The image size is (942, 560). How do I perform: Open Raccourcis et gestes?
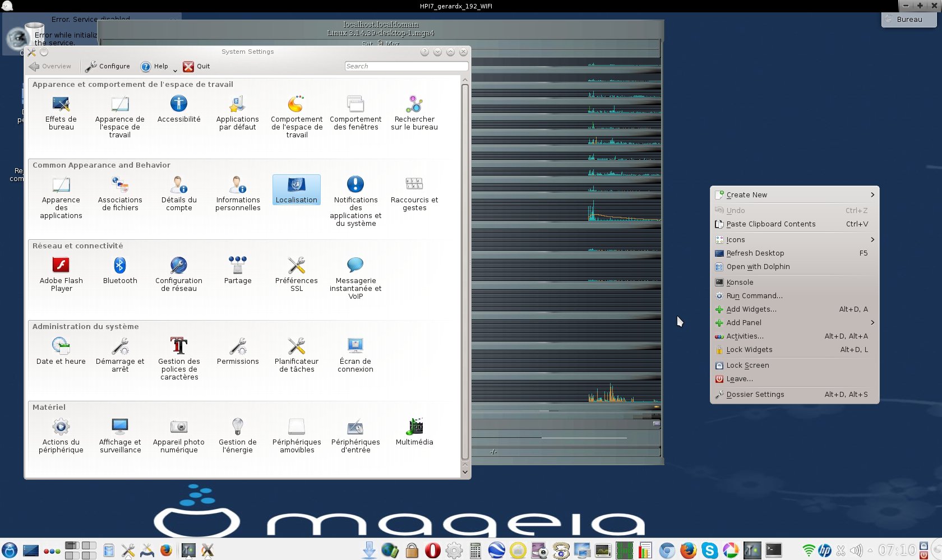[414, 194]
